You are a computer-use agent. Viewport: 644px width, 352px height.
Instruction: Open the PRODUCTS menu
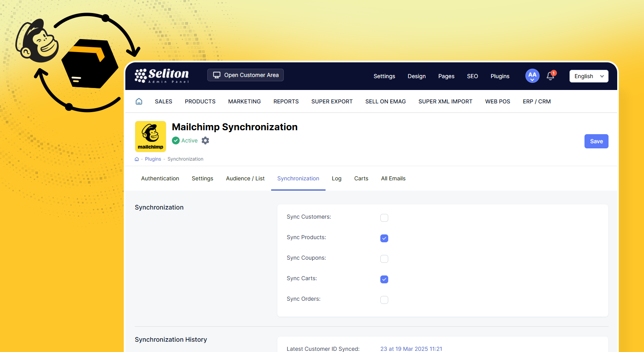[x=200, y=101]
